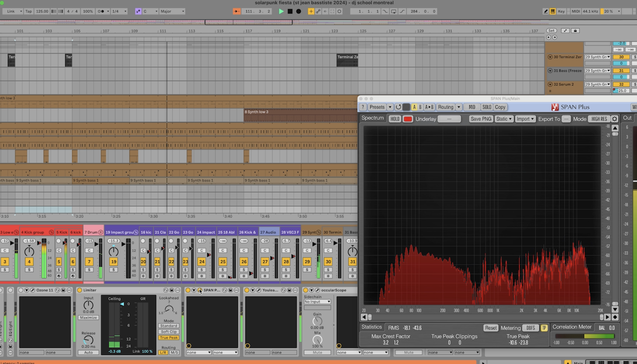Select the A state in SPAN Plus
637x364 pixels.
click(414, 107)
